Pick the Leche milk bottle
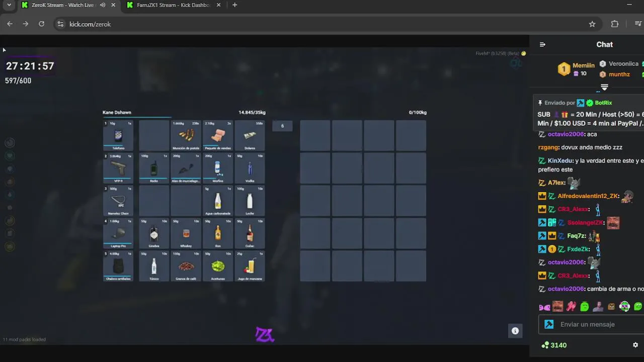644x362 pixels. click(x=250, y=201)
